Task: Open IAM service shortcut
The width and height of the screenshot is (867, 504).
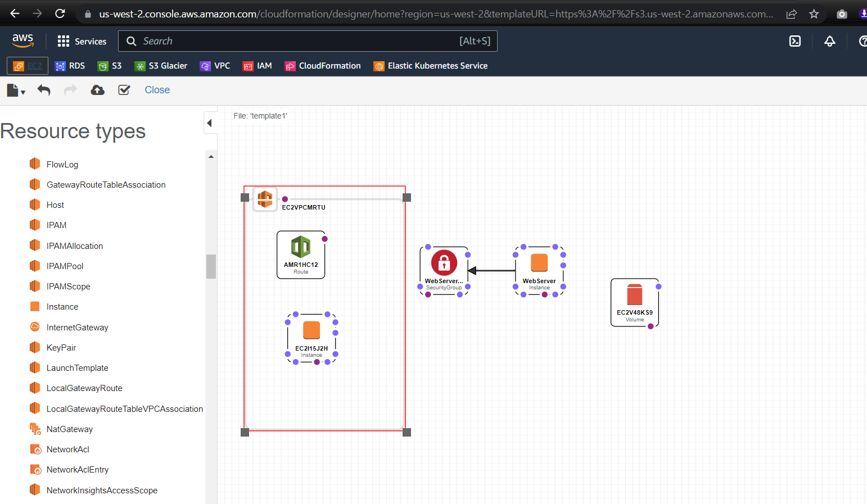Action: pyautogui.click(x=257, y=66)
